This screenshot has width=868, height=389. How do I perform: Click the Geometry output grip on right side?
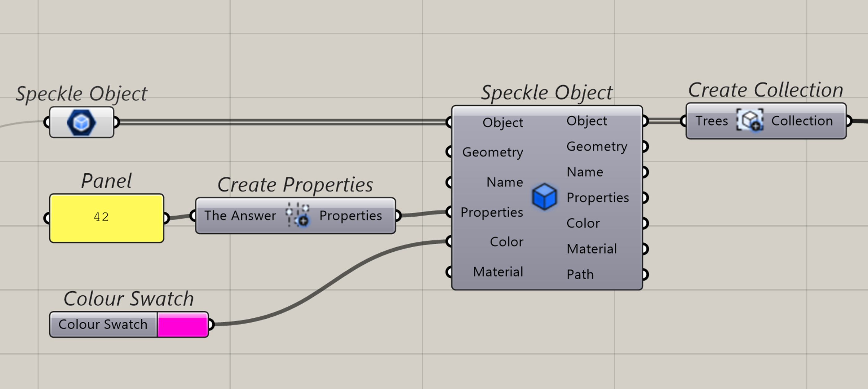pyautogui.click(x=644, y=147)
